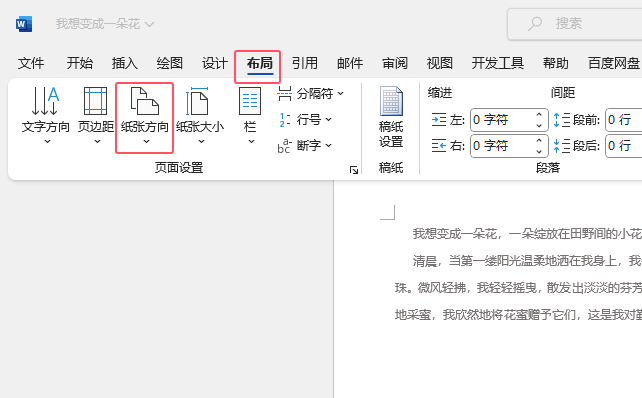Select the 布局 ribbon tab

point(260,64)
